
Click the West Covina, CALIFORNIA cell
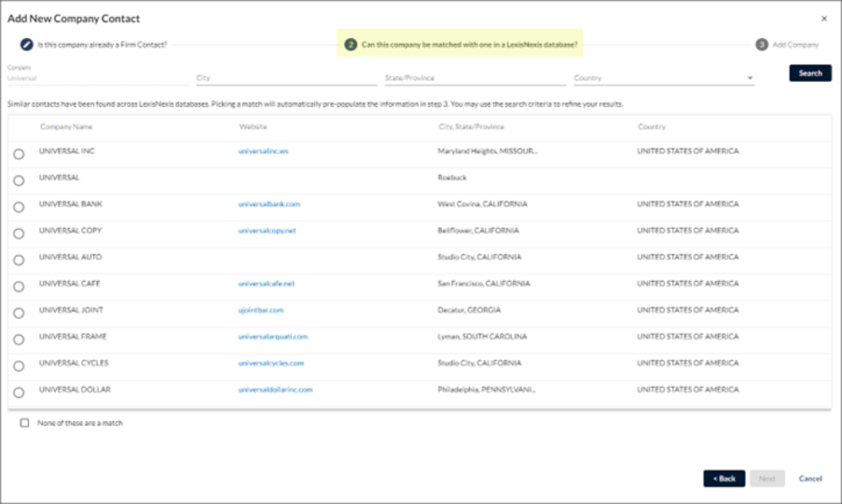coord(483,204)
